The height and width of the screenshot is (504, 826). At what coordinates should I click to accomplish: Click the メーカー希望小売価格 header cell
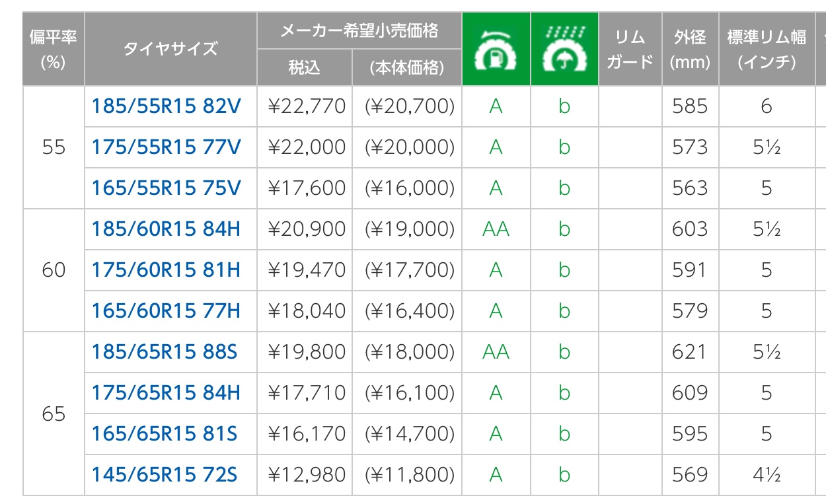click(x=359, y=30)
